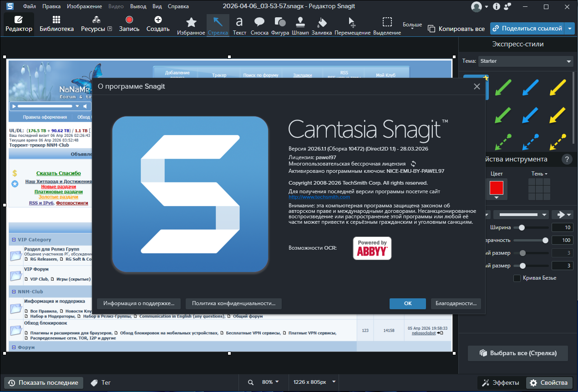This screenshot has width=578, height=392.
Task: Open the Файл menu
Action: (x=29, y=6)
